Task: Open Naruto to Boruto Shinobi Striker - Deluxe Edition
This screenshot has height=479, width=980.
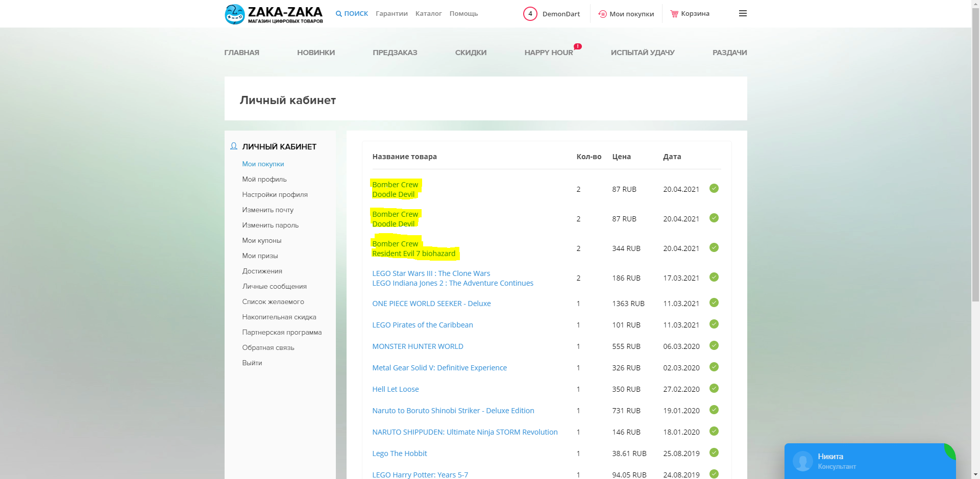Action: coord(453,411)
